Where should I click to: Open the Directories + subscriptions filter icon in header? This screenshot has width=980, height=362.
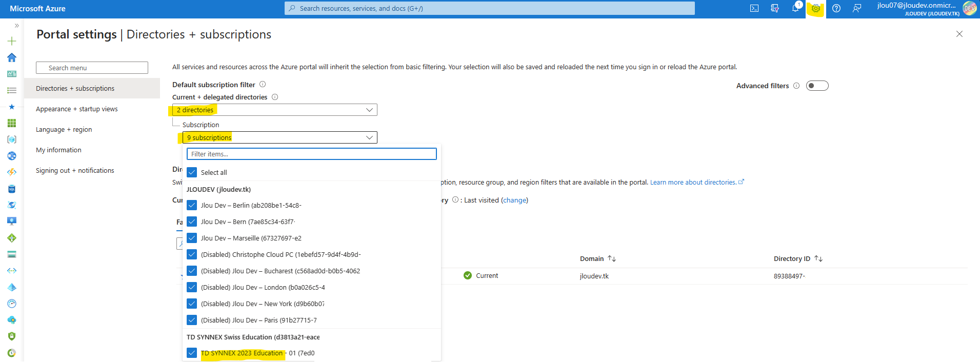[775, 8]
